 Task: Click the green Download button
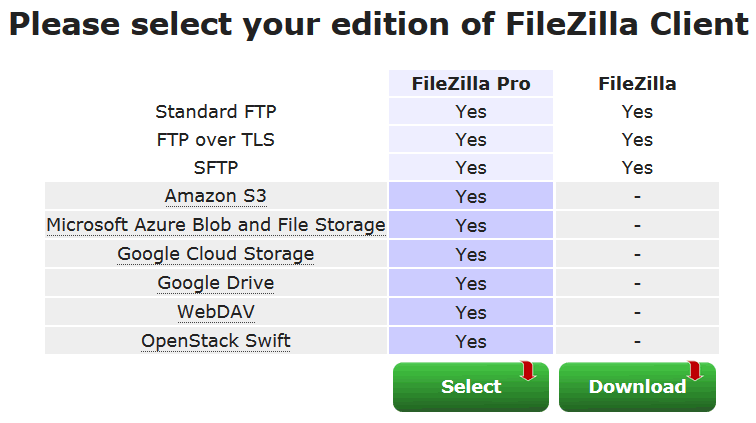pos(637,387)
